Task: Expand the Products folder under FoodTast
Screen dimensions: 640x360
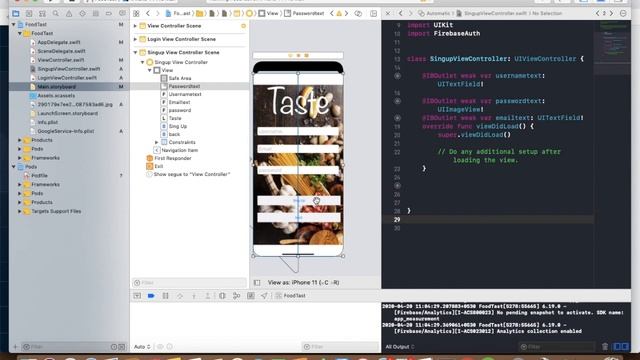Action: click(x=20, y=140)
